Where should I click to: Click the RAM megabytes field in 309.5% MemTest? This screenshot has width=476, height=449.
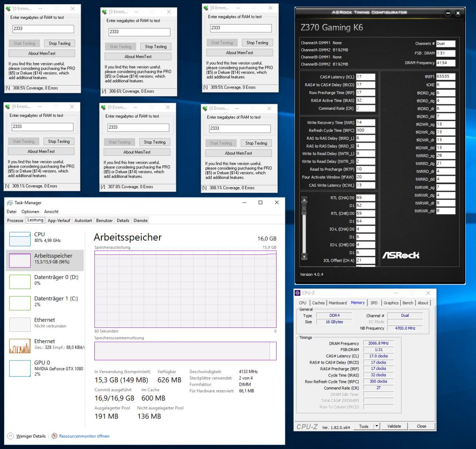click(x=241, y=28)
